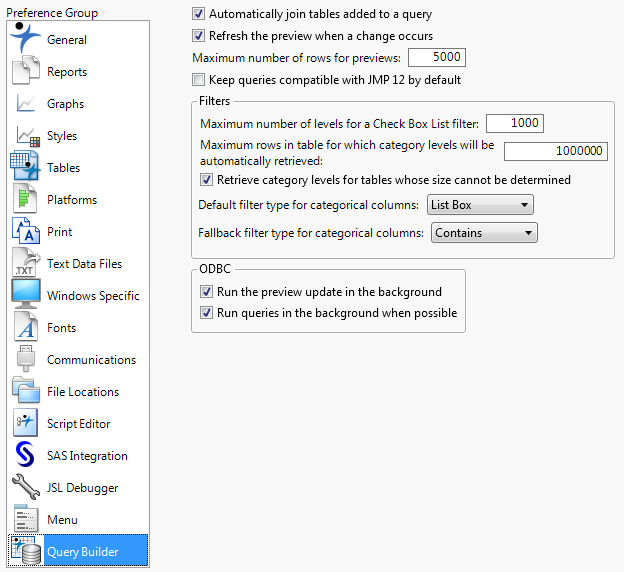Select the File Locations label

click(x=83, y=392)
